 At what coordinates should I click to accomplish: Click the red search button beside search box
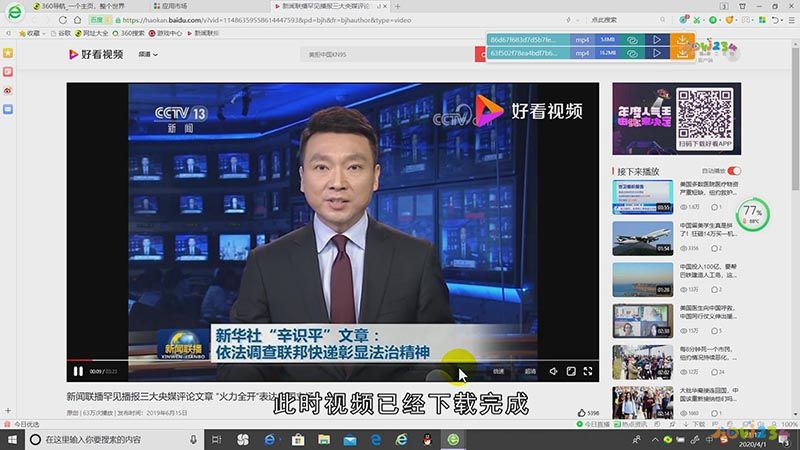point(481,54)
